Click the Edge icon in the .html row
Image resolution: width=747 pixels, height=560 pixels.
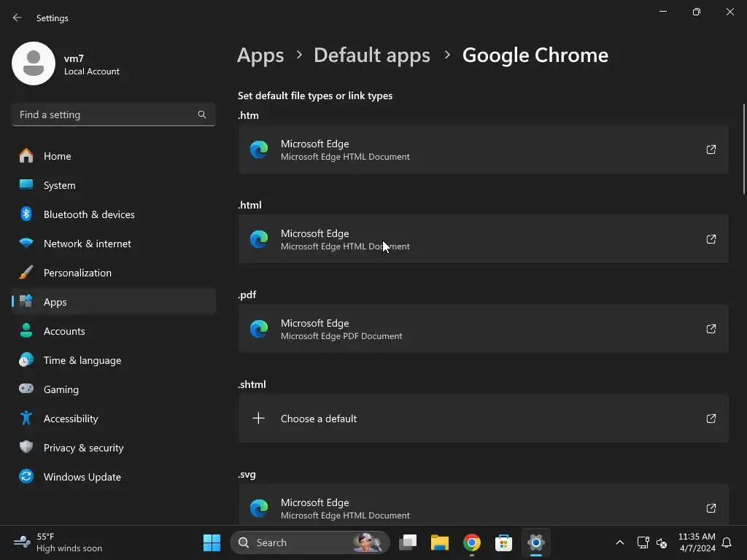(259, 239)
